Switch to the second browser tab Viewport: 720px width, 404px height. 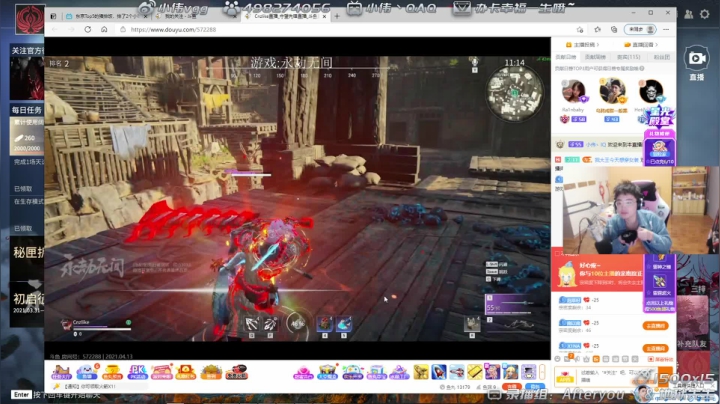point(195,16)
